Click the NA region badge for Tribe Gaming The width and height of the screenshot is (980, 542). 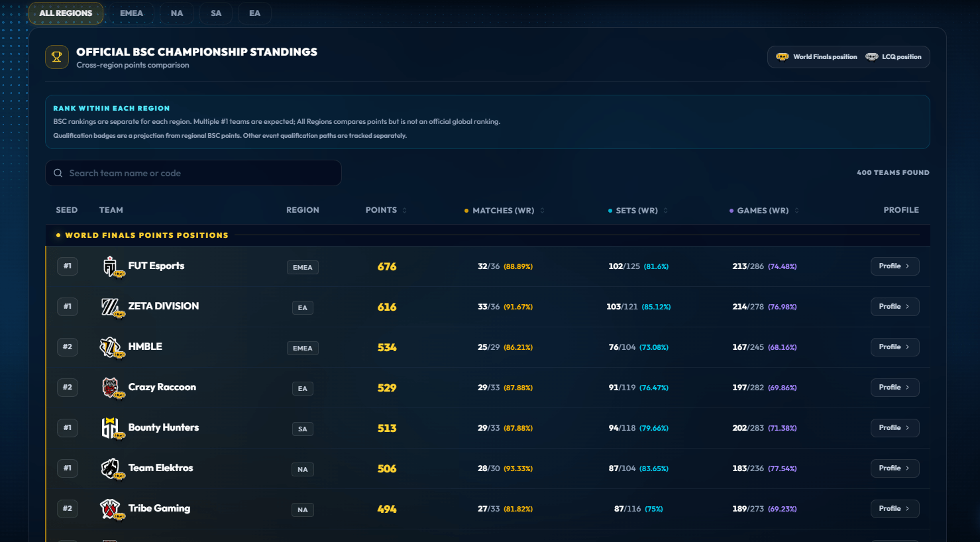click(303, 510)
